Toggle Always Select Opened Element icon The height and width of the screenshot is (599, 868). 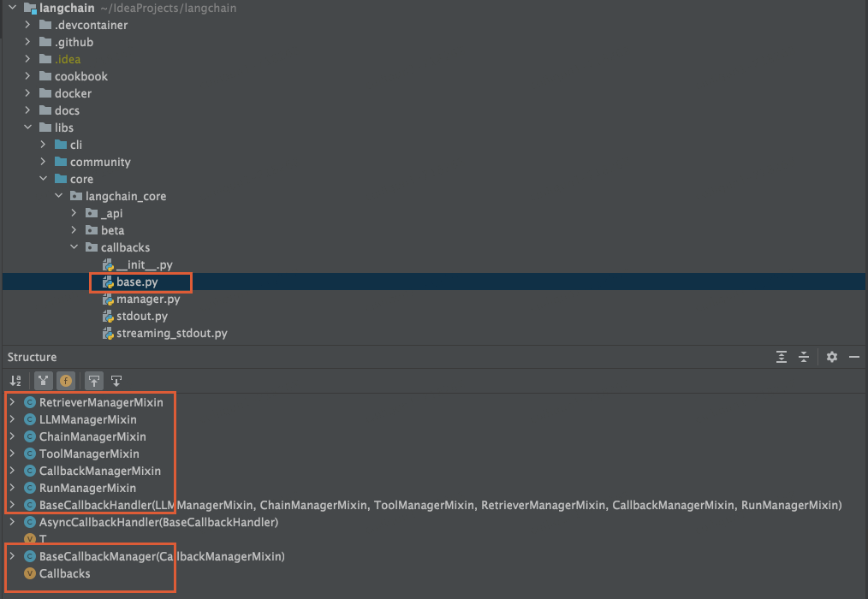[x=94, y=381]
